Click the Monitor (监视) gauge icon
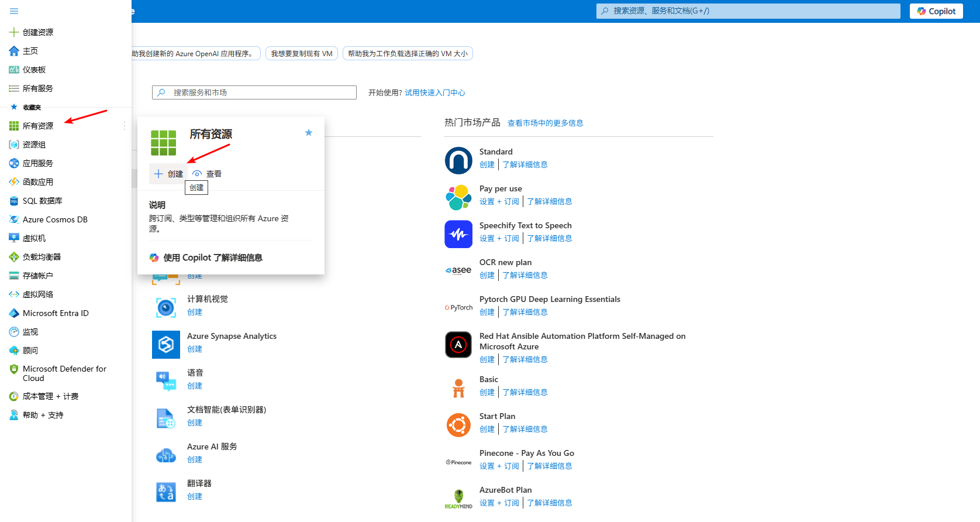Screen dimensions: 980x522 pos(14,332)
